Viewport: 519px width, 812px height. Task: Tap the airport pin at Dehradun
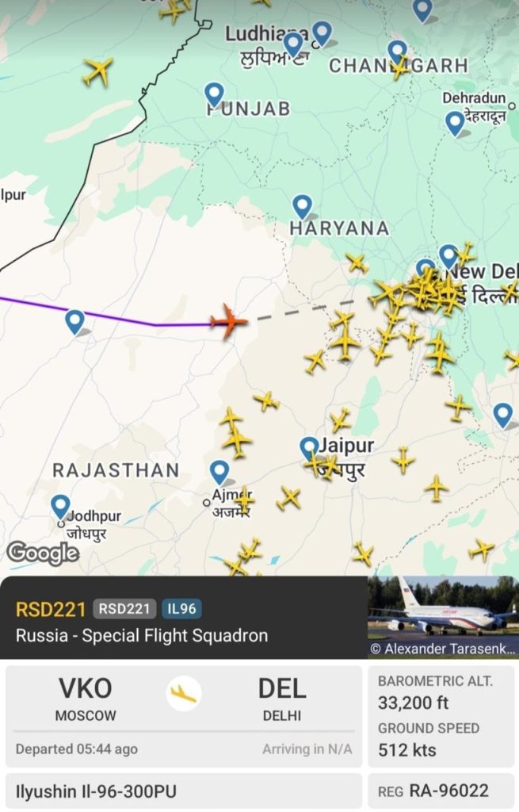click(455, 124)
